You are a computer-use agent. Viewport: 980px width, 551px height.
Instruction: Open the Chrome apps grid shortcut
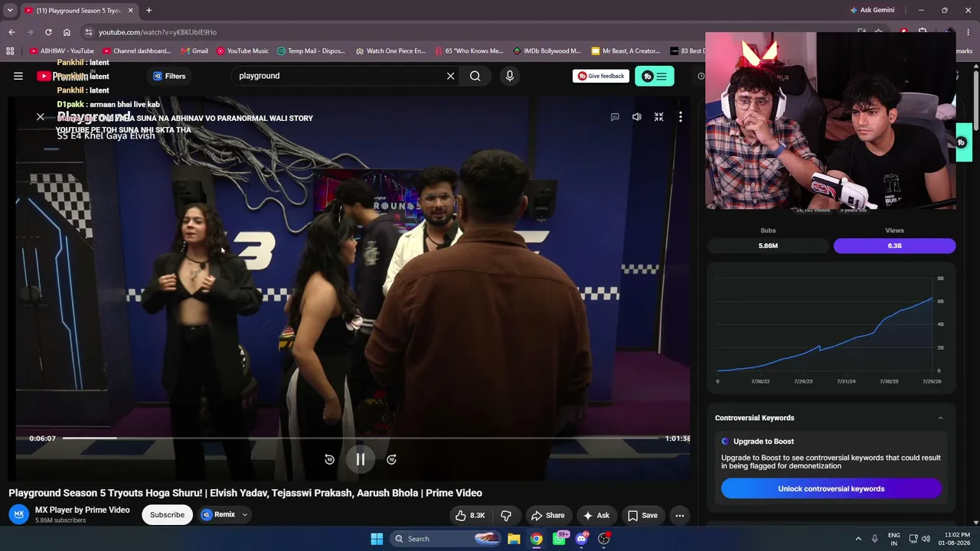point(10,51)
